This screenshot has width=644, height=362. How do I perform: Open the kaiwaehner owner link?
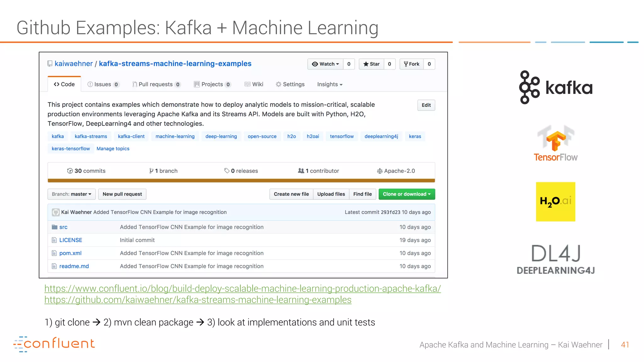coord(74,64)
